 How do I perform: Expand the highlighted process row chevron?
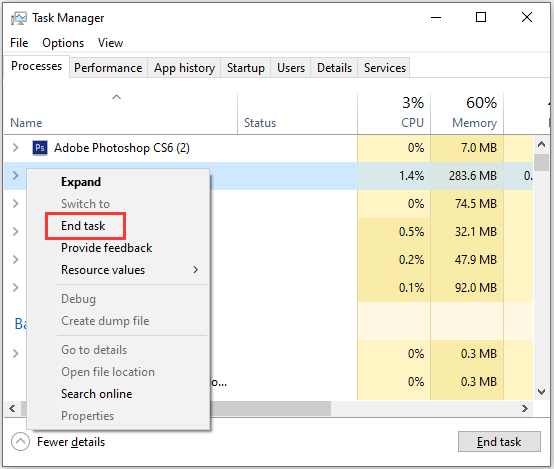click(16, 175)
